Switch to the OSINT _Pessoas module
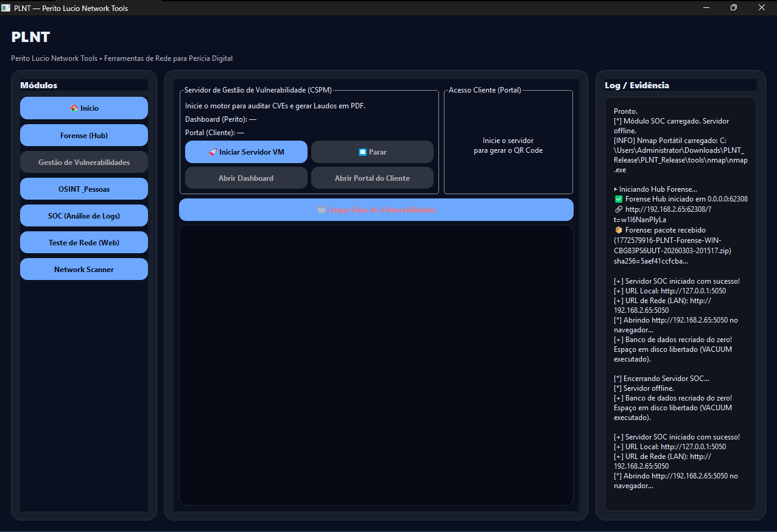This screenshot has width=777, height=532. 84,189
